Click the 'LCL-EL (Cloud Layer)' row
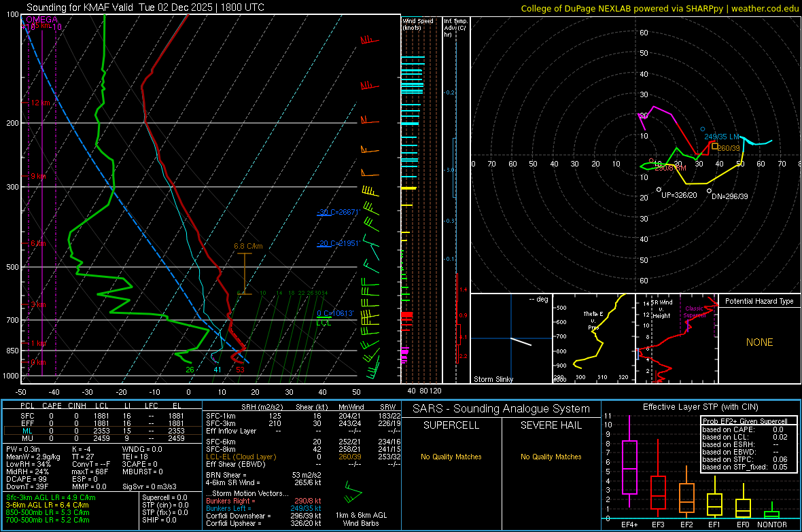802x532 pixels. click(x=303, y=457)
